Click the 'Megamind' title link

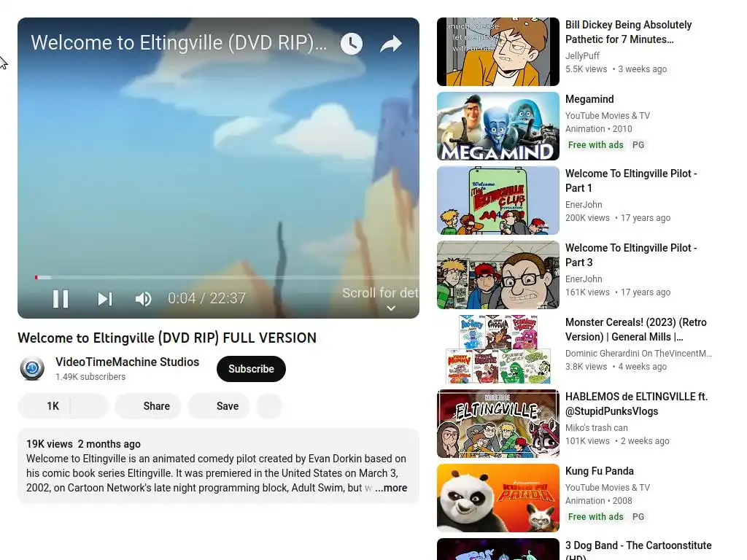click(589, 99)
